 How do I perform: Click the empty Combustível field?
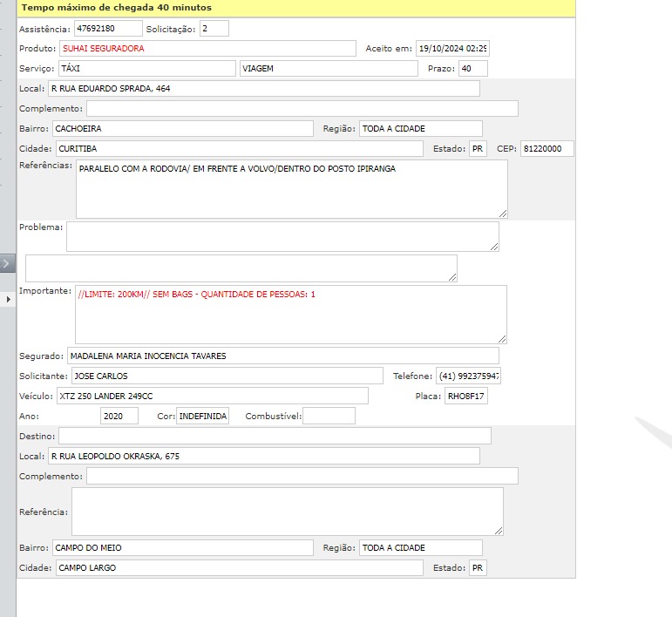329,416
